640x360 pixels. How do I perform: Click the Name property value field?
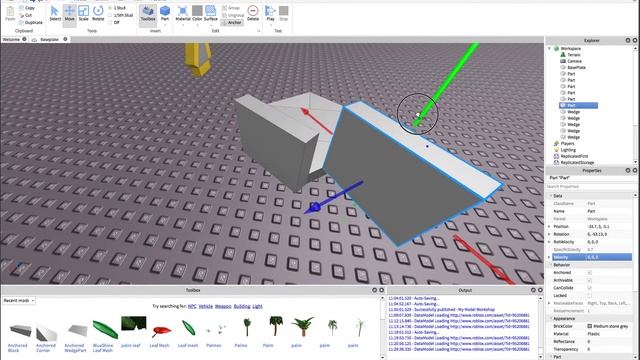click(609, 211)
